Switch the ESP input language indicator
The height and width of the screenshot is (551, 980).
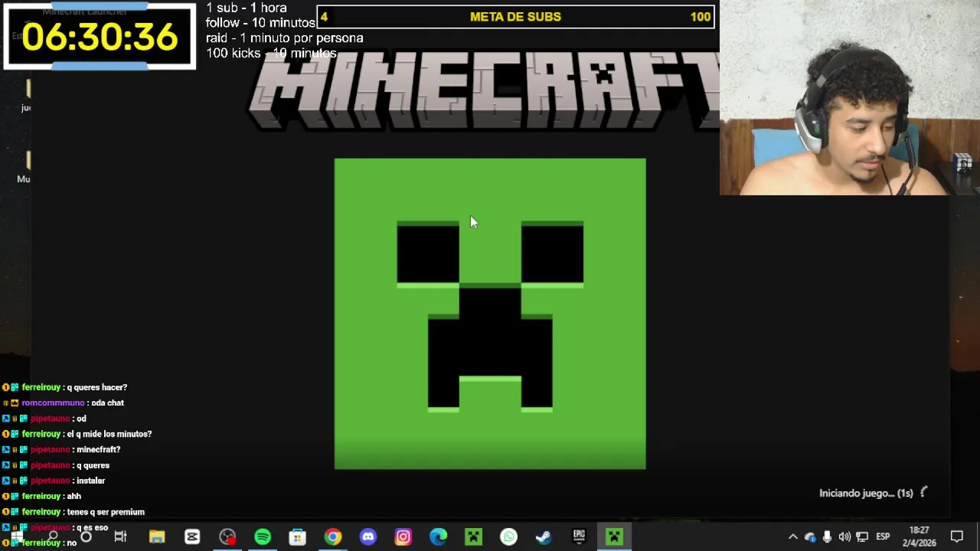pos(883,536)
